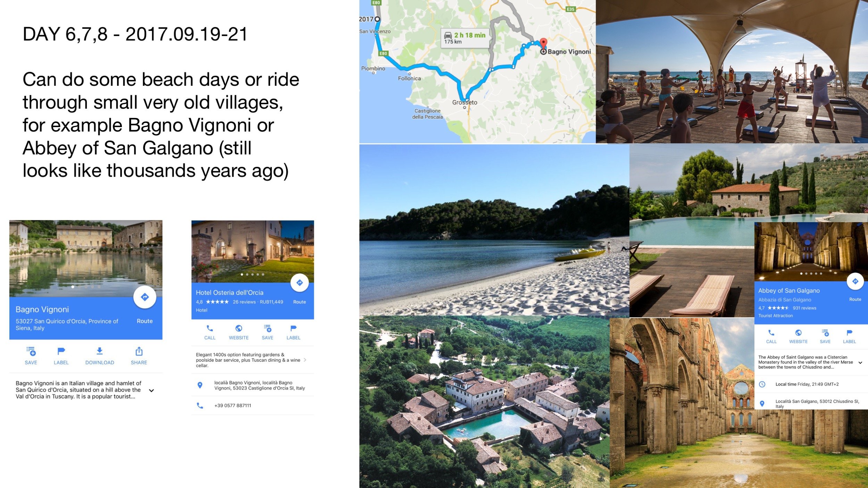Open the Elegant 1400s hotel description arrow
The width and height of the screenshot is (868, 488).
[x=305, y=360]
